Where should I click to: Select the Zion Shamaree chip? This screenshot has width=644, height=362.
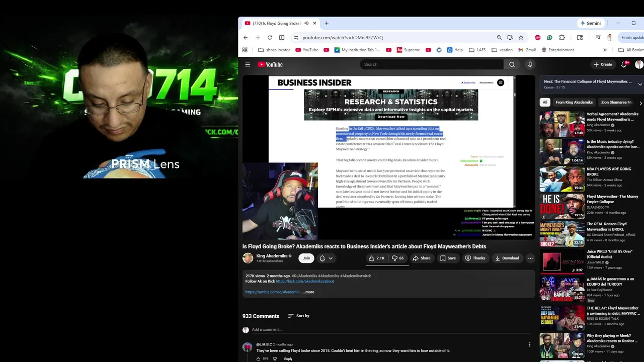(x=617, y=102)
